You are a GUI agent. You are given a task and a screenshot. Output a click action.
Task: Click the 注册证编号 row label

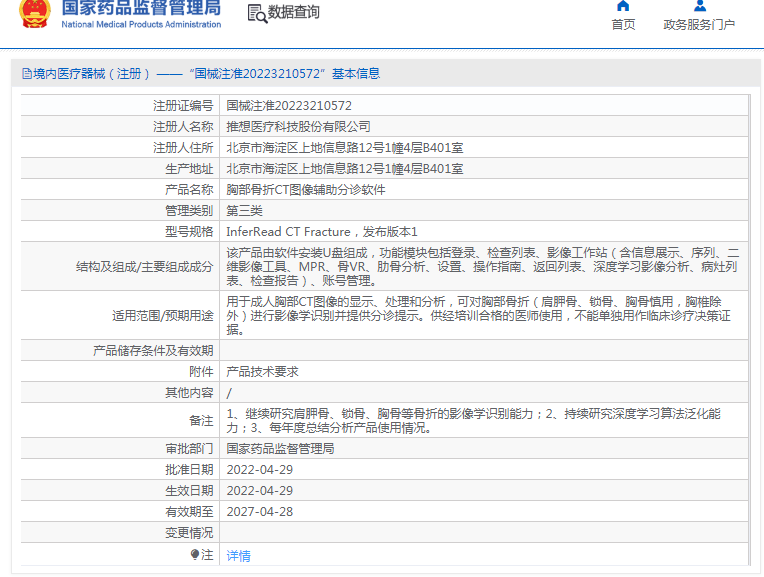(x=183, y=106)
